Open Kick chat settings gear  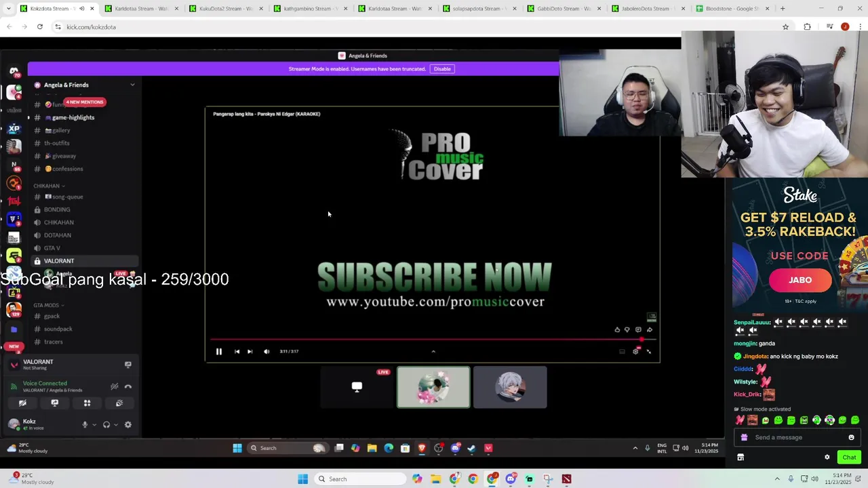pyautogui.click(x=827, y=457)
